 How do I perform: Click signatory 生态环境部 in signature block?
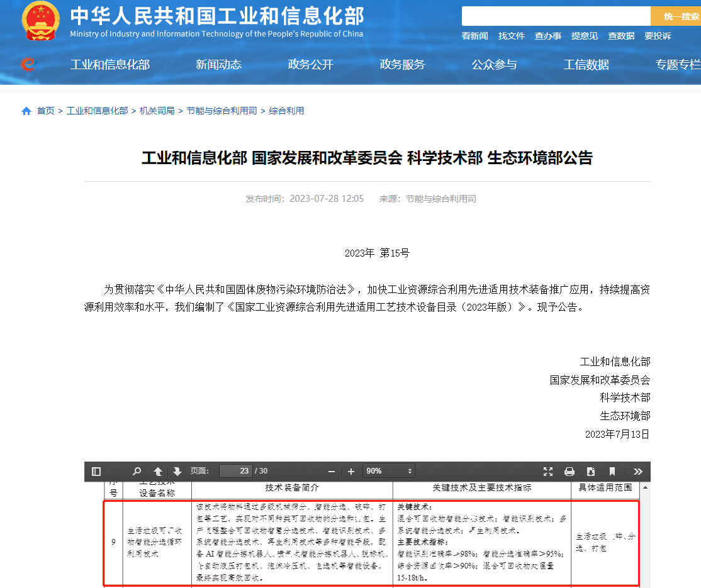click(625, 416)
